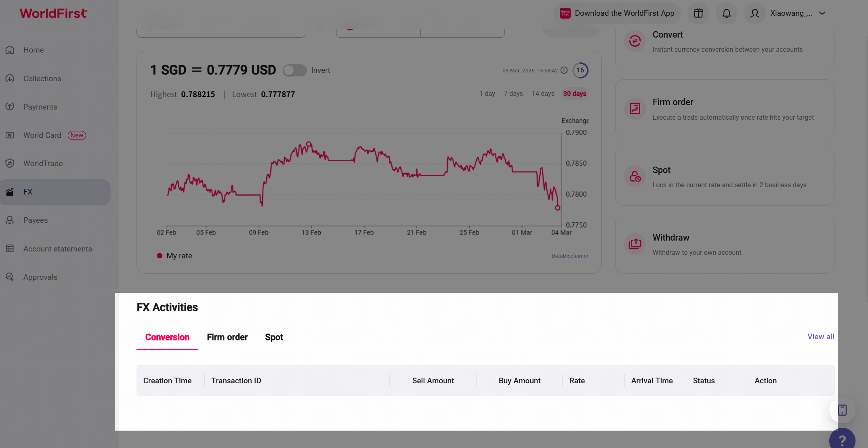Open Collections in the sidebar
868x448 pixels.
tap(42, 78)
